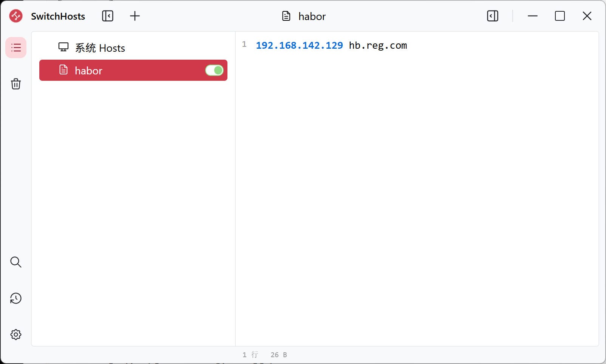Open the trash can
Screen dimensions: 606x364
pyautogui.click(x=16, y=84)
